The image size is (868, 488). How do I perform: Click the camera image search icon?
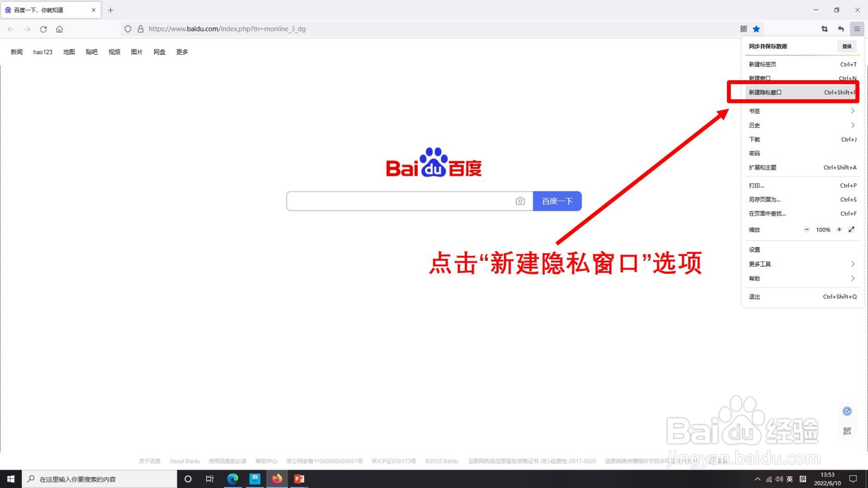[x=520, y=201]
